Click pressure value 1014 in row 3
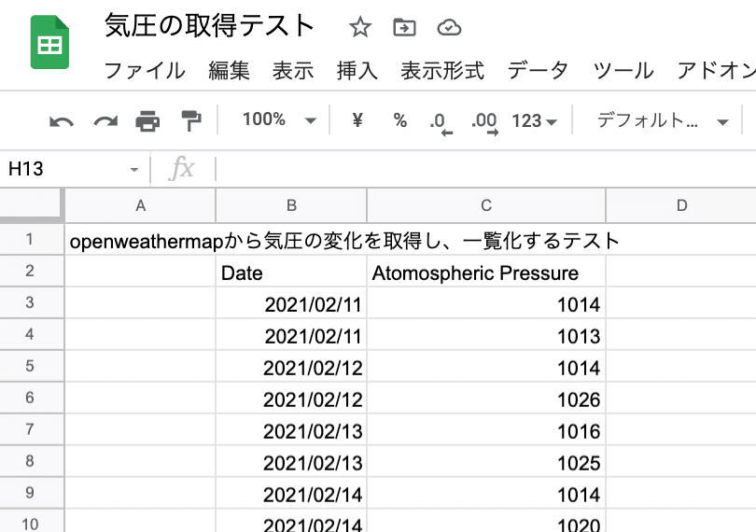 [x=486, y=303]
